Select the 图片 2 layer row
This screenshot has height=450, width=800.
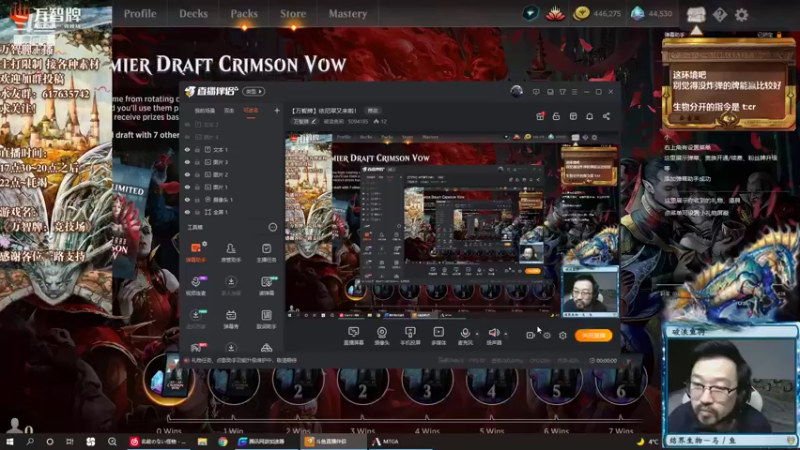pos(231,174)
